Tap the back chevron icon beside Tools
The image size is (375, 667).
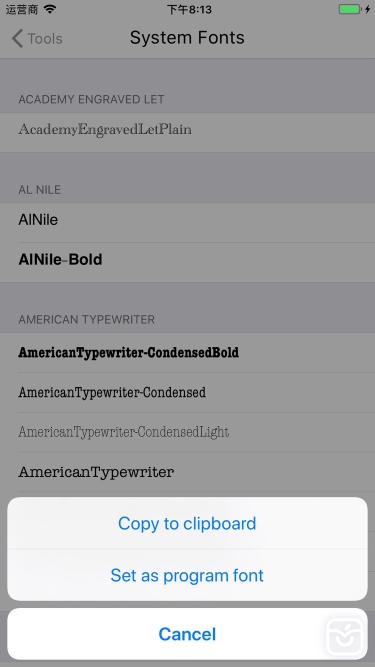(x=17, y=38)
